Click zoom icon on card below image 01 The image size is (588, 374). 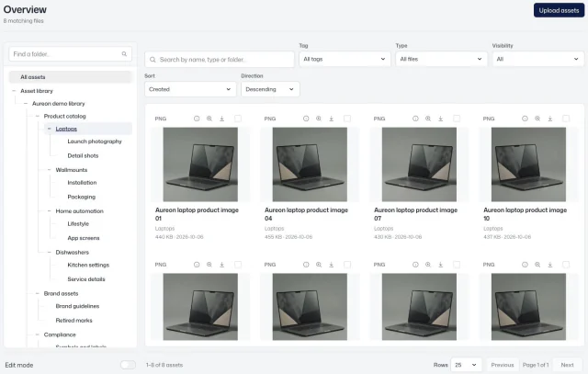pos(209,265)
